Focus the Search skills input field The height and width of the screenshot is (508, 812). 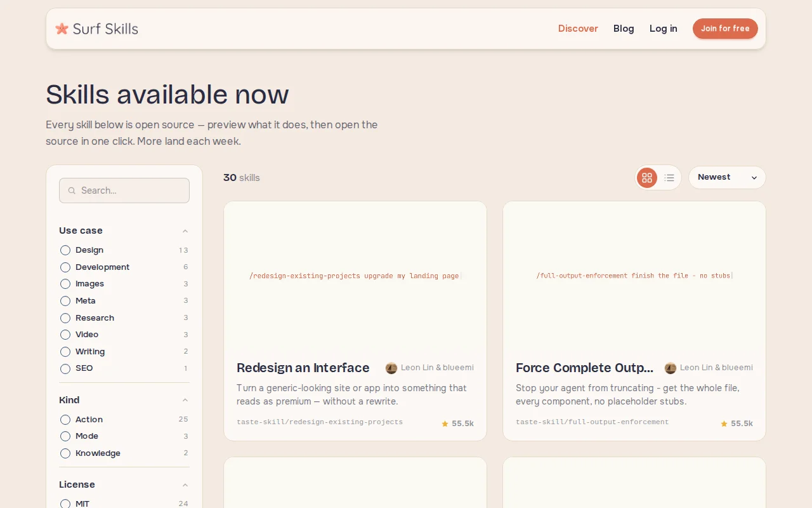124,190
